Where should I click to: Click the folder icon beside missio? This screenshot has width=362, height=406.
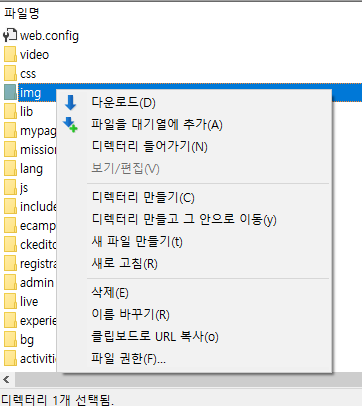10,150
